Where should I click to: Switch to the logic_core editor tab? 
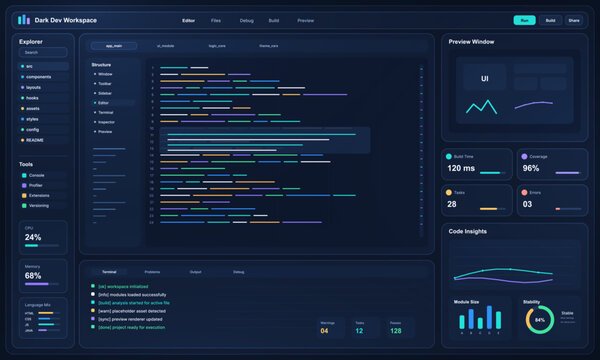(217, 46)
